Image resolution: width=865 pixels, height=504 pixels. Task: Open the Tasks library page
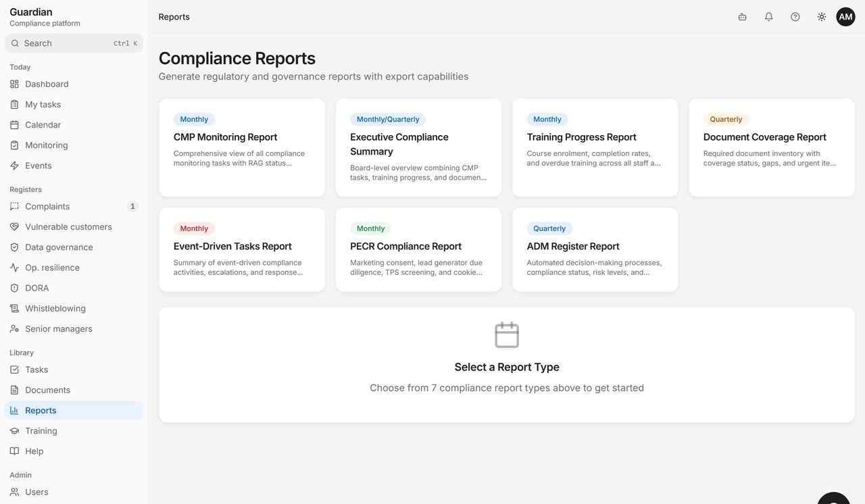click(74, 370)
